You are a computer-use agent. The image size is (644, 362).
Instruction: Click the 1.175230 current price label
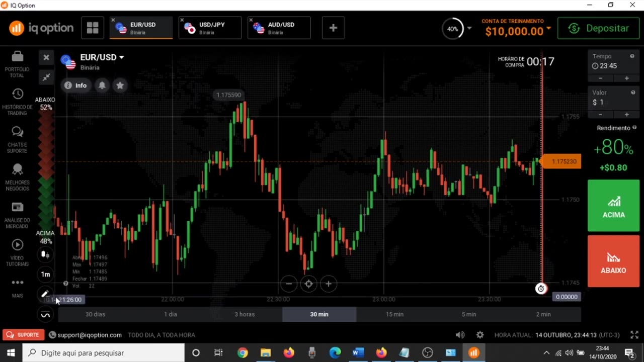pyautogui.click(x=562, y=161)
